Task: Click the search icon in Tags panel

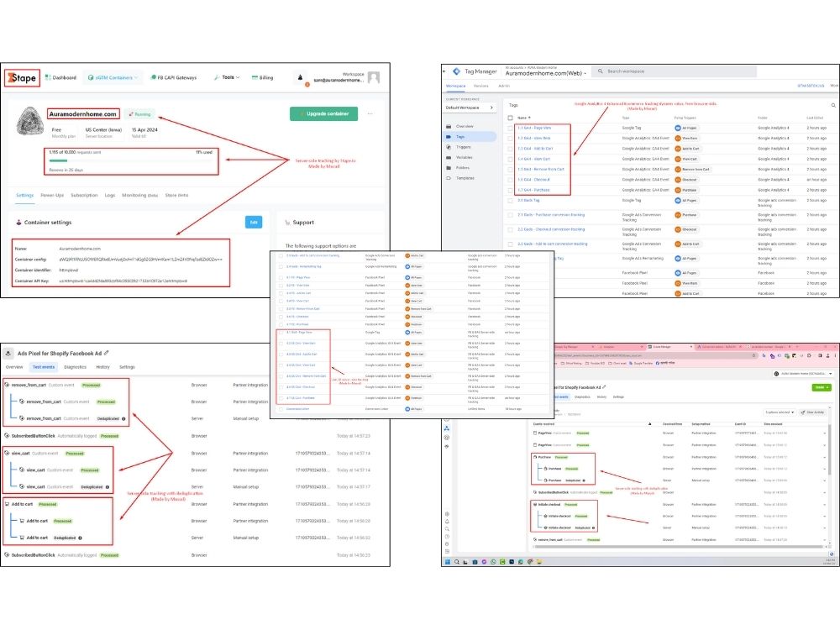Action: (833, 105)
